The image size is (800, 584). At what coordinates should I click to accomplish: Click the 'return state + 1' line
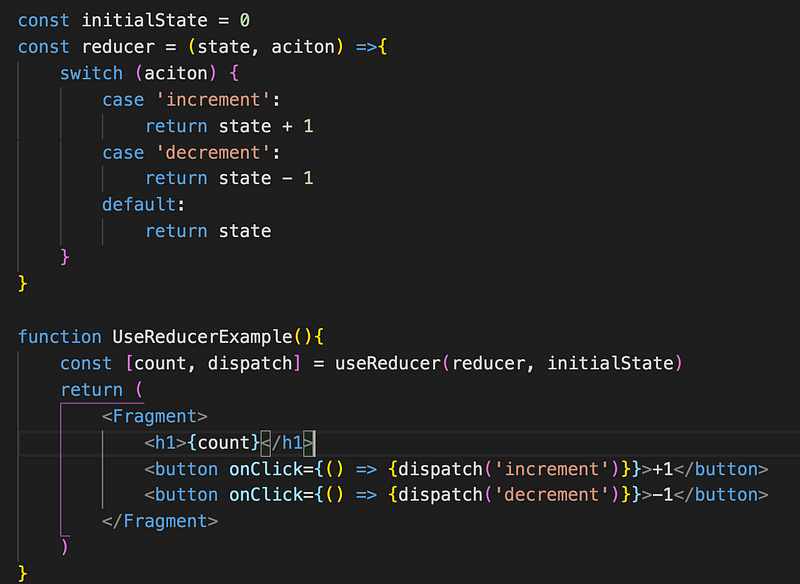(229, 126)
